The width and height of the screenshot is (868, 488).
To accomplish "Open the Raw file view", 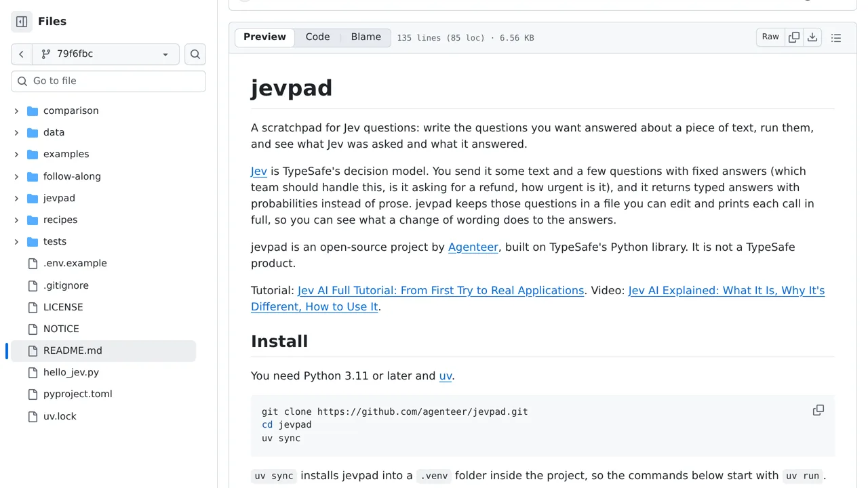I will (770, 37).
